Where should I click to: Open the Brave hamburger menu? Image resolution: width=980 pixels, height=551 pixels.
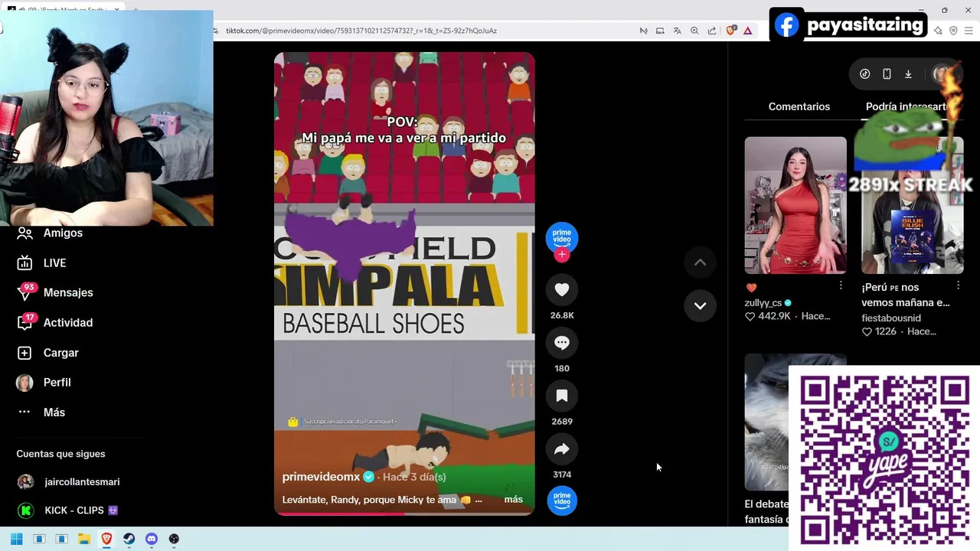[969, 31]
